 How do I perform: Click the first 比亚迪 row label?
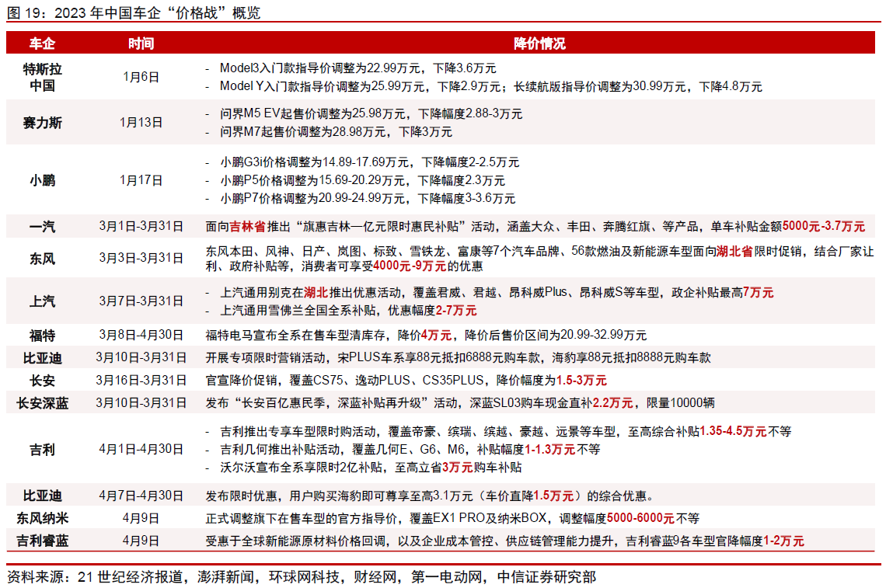43,358
